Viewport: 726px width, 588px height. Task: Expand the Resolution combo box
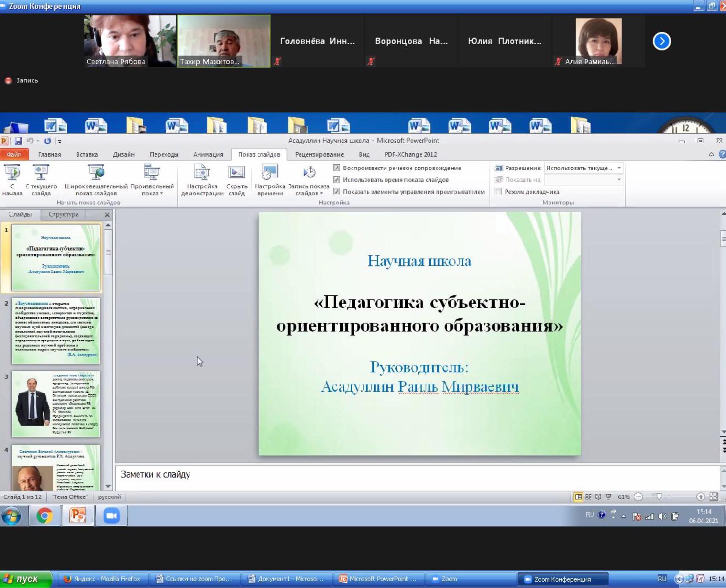[x=619, y=168]
